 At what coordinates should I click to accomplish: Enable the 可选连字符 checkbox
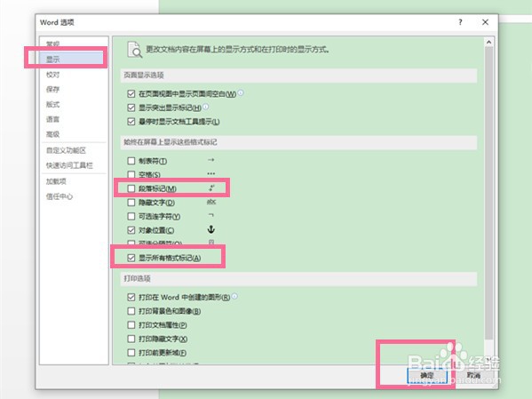point(131,216)
